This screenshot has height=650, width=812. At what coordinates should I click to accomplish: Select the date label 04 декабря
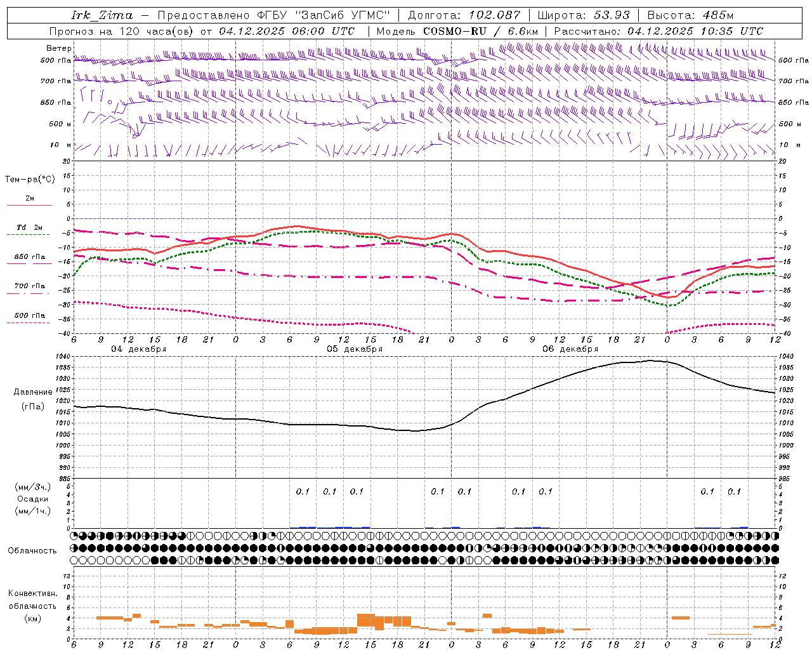click(x=139, y=349)
